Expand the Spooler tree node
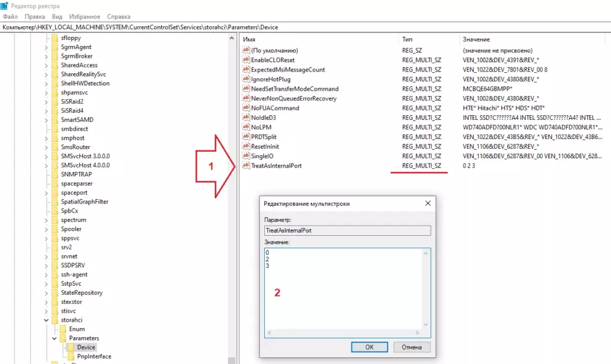The height and width of the screenshot is (364, 611). (46, 229)
